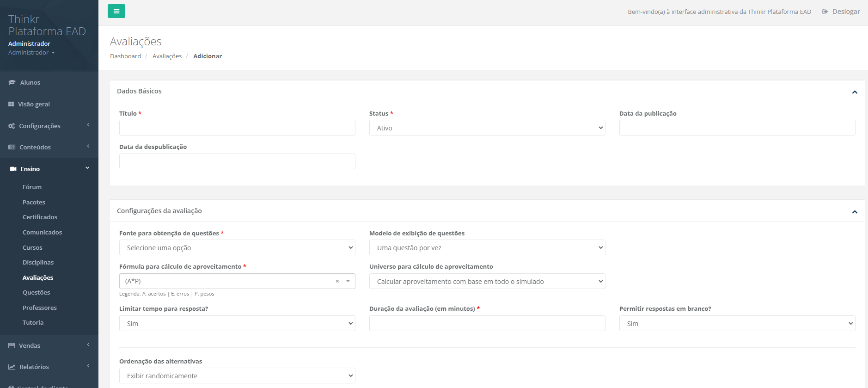Image resolution: width=868 pixels, height=388 pixels.
Task: Open Permitir respostas em branco dropdown
Action: point(737,324)
